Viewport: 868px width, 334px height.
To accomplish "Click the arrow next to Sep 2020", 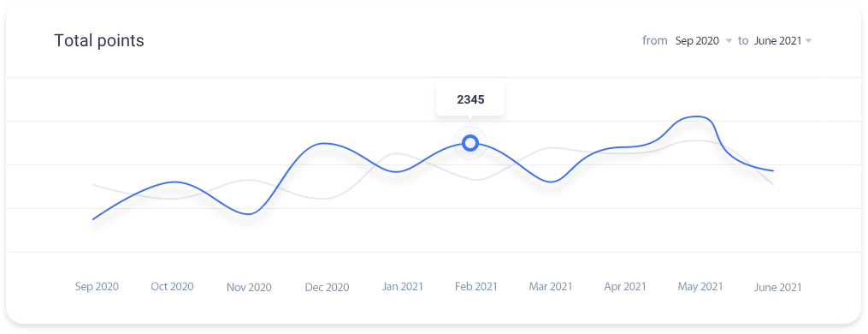I will (x=729, y=41).
